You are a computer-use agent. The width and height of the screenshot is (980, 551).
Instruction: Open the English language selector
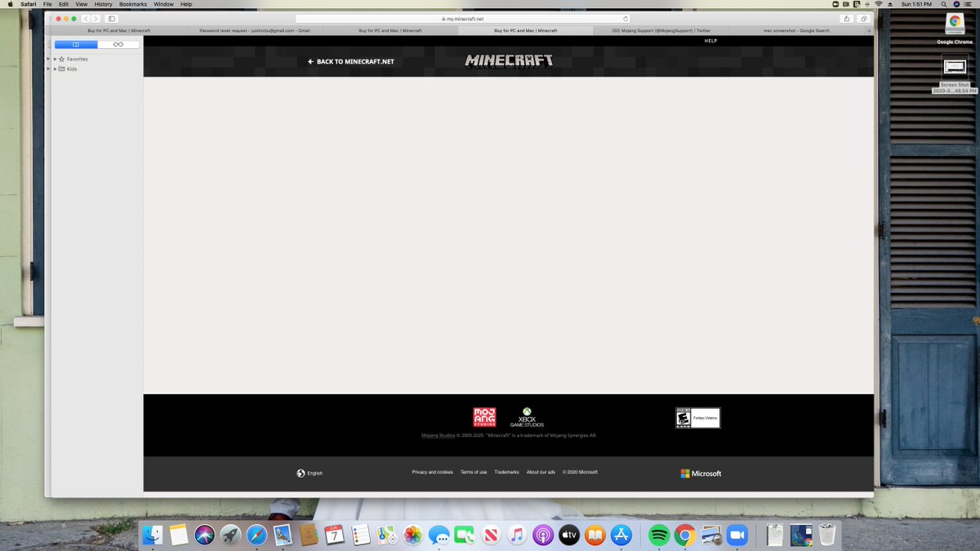[310, 473]
